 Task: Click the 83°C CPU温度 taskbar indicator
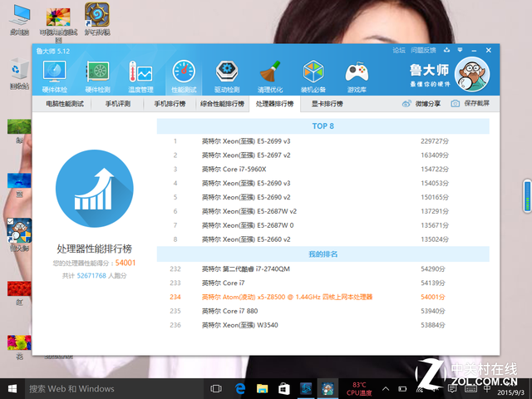[x=359, y=389]
